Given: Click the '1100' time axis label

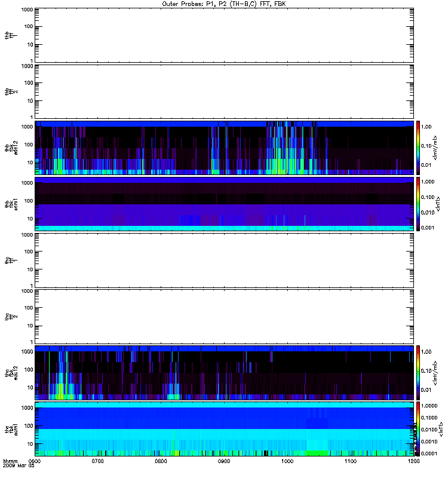Looking at the screenshot, I should click(x=351, y=461).
